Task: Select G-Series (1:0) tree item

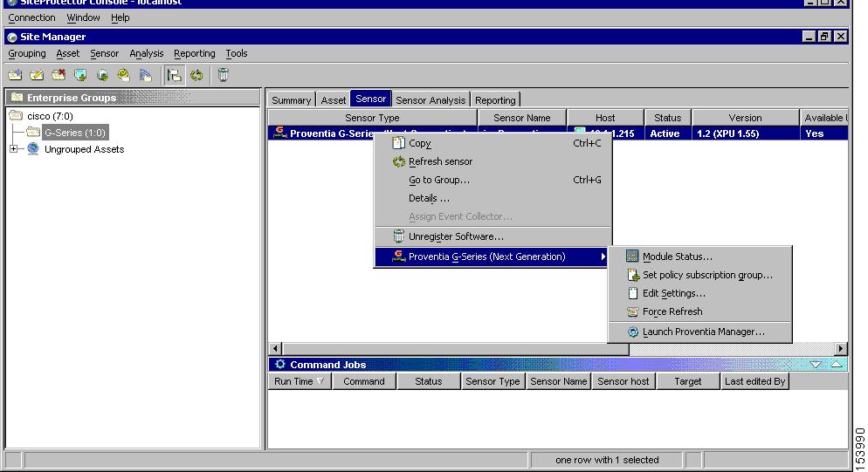Action: pyautogui.click(x=75, y=133)
